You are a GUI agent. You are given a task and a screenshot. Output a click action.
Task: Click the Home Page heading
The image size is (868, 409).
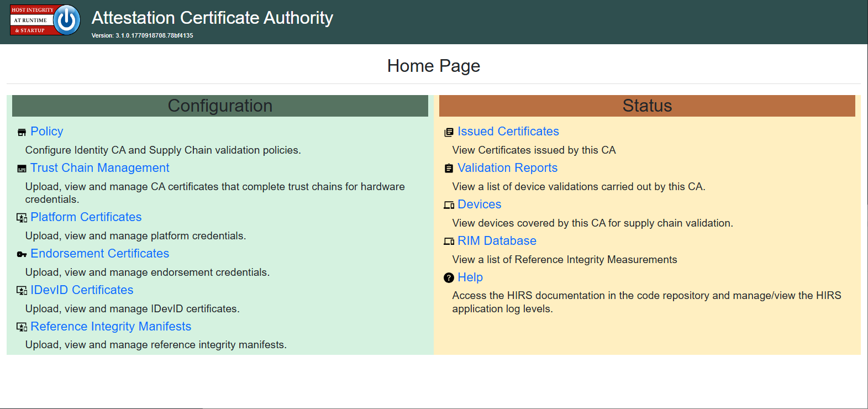click(434, 66)
